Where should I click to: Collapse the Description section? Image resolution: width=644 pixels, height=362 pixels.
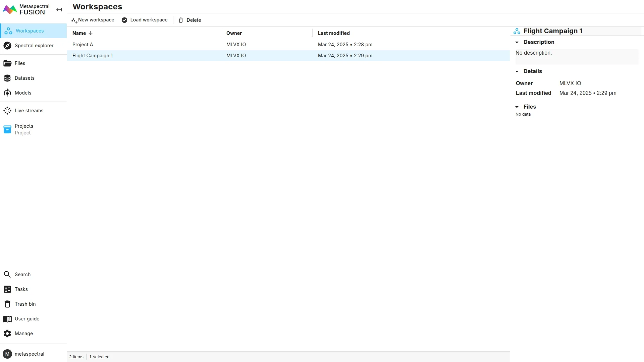(517, 42)
